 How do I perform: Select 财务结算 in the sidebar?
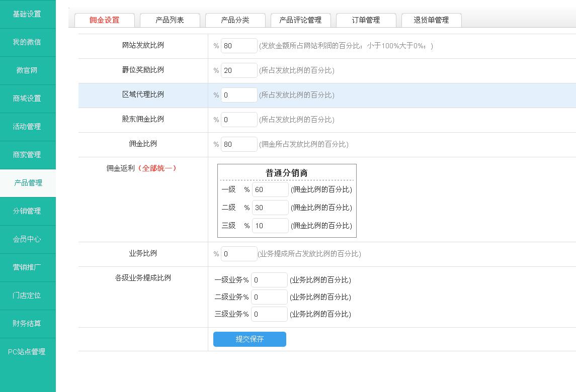(27, 324)
